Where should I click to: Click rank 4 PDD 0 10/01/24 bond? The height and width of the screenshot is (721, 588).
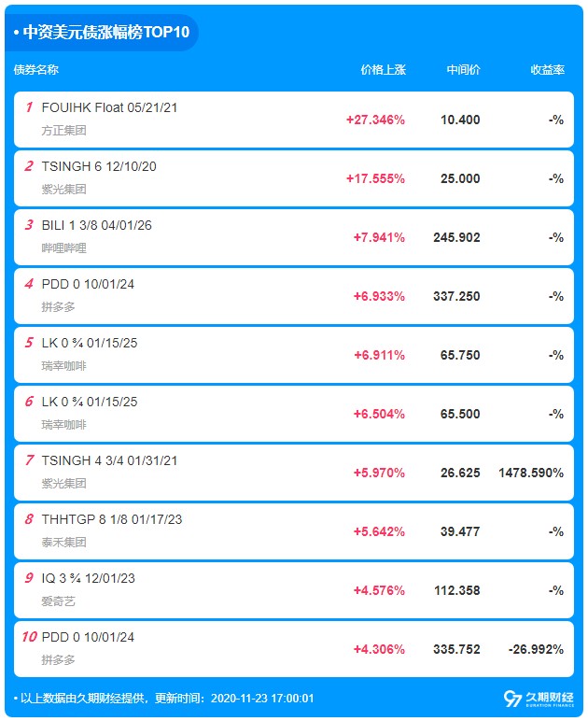(x=88, y=284)
